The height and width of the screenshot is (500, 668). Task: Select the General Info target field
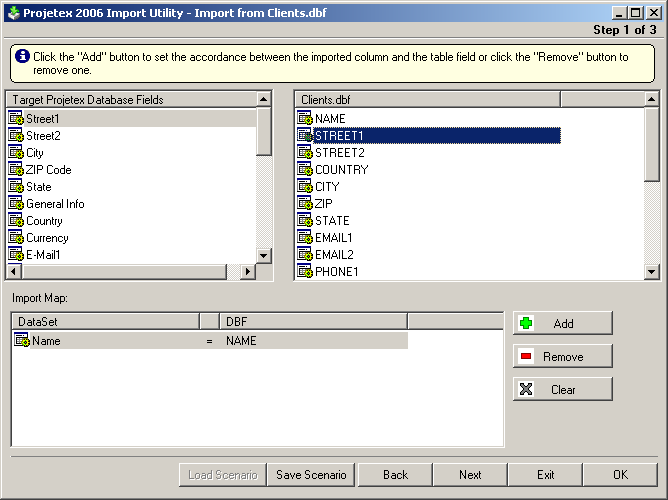55,204
